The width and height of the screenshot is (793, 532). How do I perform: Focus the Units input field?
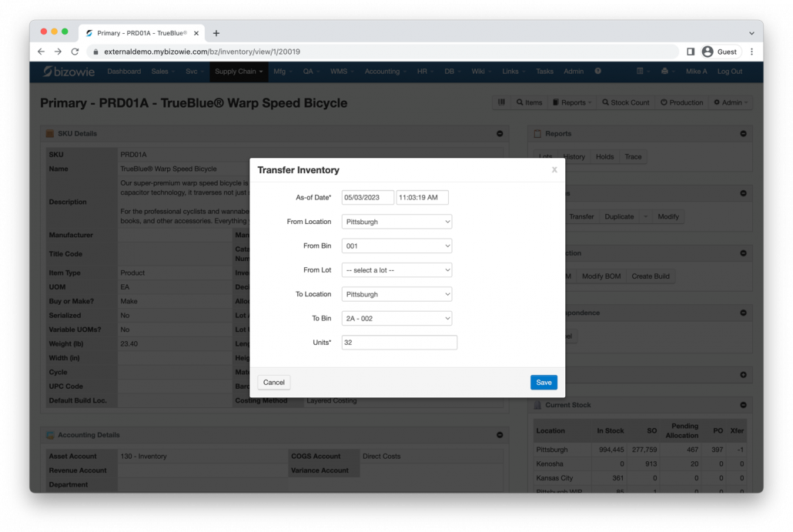[x=399, y=343]
